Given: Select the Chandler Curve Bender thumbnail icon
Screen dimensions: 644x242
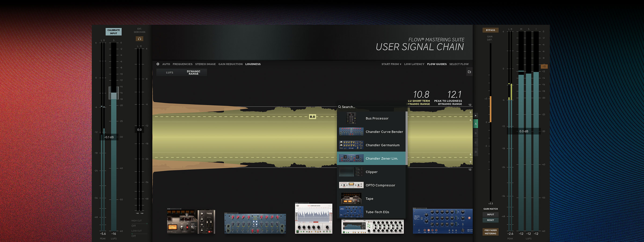Looking at the screenshot, I should click(x=351, y=131).
